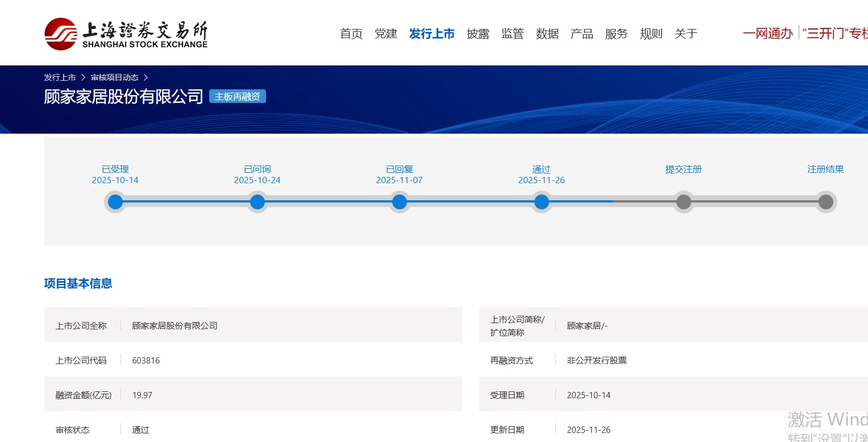Open the 规则 nav menu

651,34
